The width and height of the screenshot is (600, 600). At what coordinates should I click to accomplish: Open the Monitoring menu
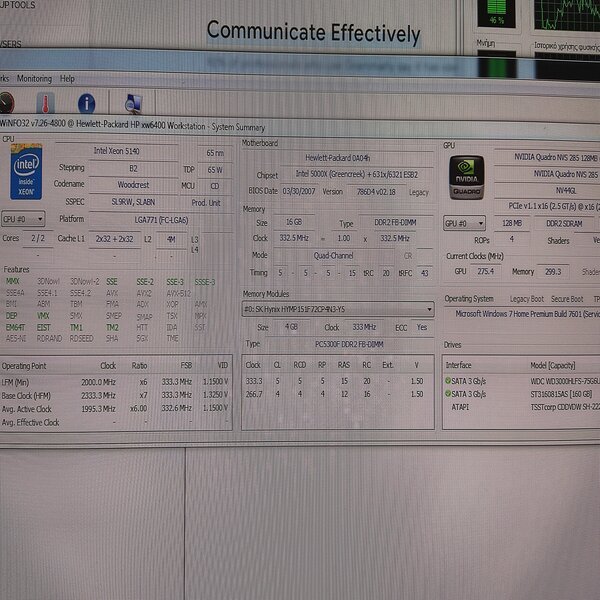[x=34, y=78]
